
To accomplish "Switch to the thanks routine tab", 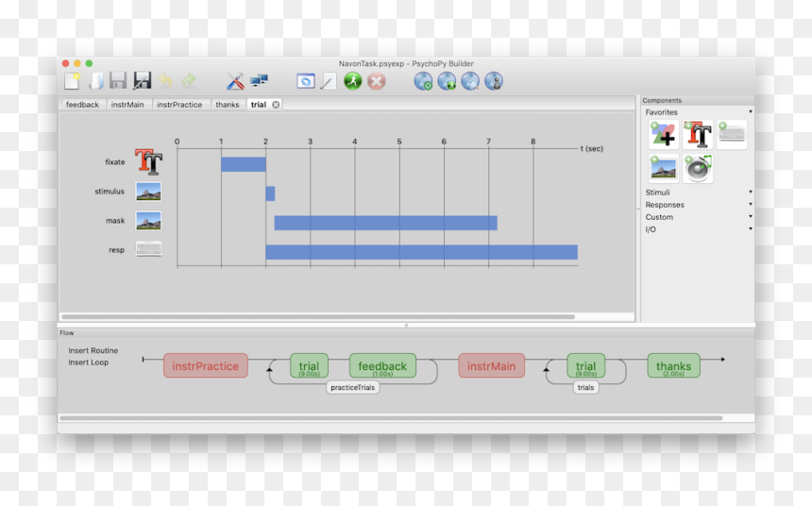I will point(228,104).
